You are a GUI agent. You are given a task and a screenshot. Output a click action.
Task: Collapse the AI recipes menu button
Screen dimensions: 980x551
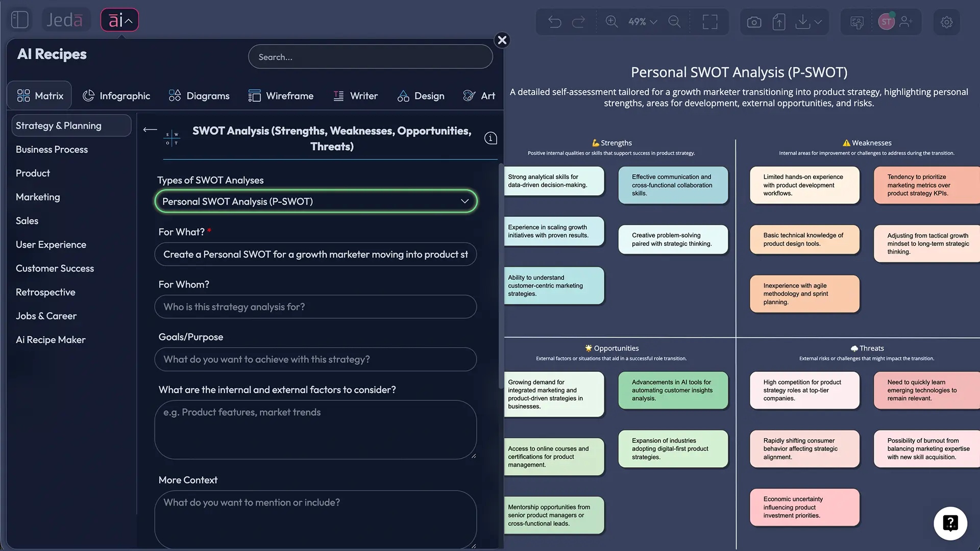point(119,20)
